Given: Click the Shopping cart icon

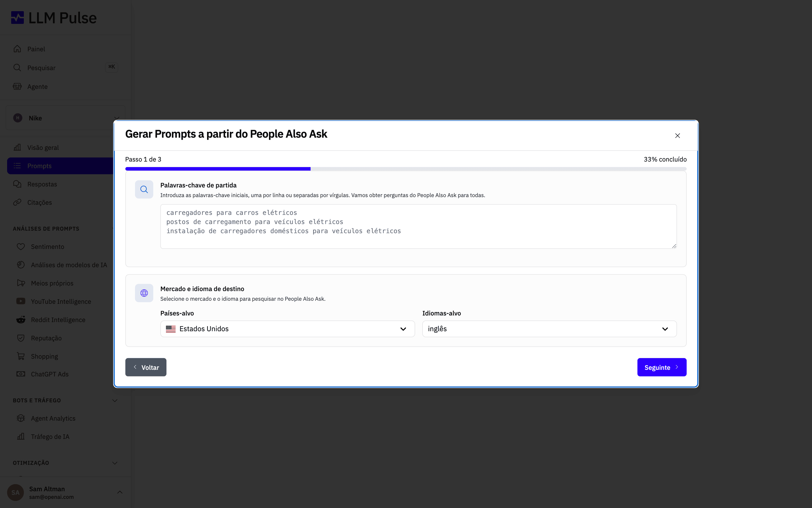Looking at the screenshot, I should click(x=21, y=356).
